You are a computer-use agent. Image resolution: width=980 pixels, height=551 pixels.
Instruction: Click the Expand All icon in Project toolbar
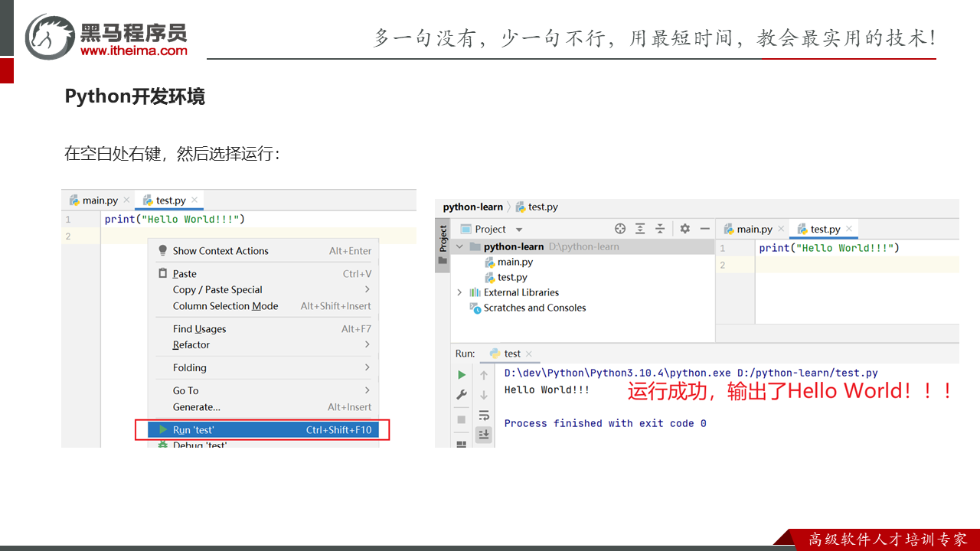[640, 229]
